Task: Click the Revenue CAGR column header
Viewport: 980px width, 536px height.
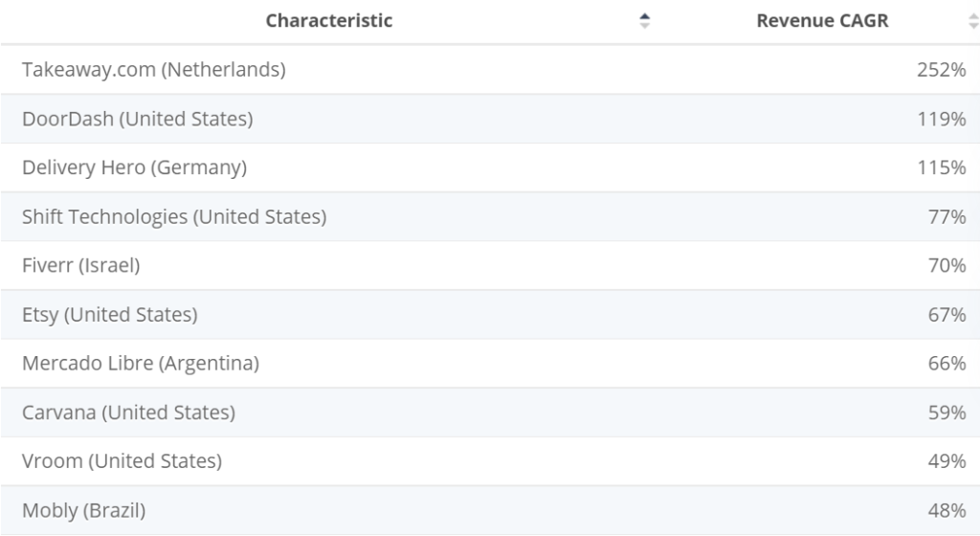Action: coord(822,21)
